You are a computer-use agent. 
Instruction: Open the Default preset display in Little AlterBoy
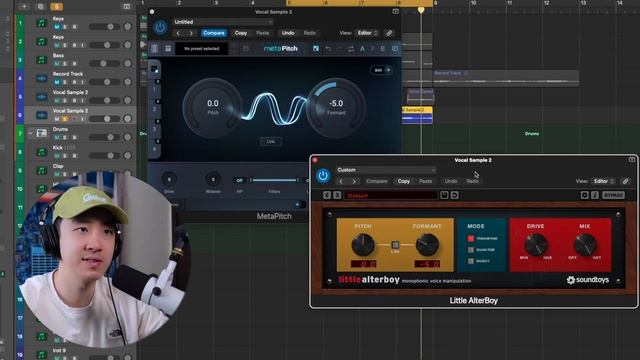[390, 196]
